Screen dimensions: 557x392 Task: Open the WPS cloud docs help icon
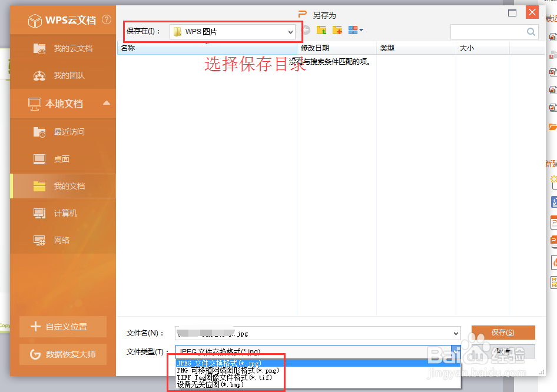pos(107,19)
